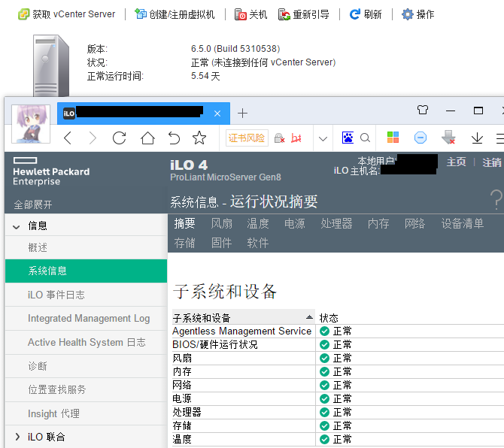Go back in the browser
The image size is (504, 448).
click(68, 138)
